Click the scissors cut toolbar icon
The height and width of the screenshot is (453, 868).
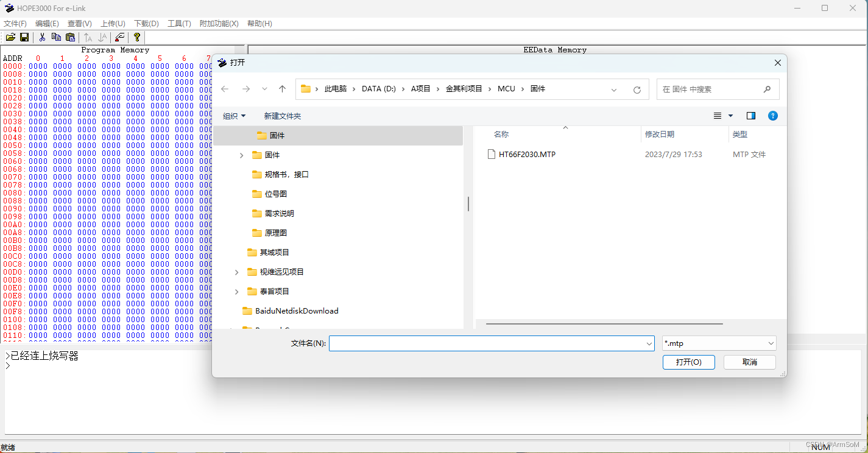[x=42, y=37]
